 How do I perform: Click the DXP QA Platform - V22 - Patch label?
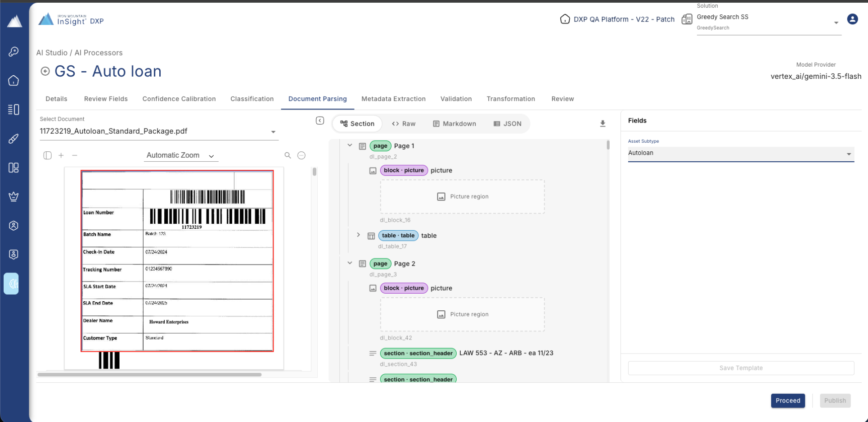pyautogui.click(x=624, y=19)
